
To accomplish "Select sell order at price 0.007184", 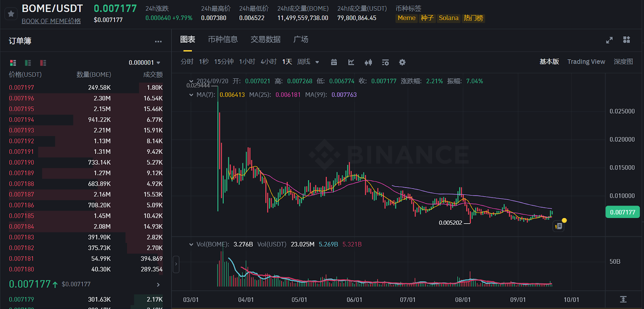I will (x=86, y=226).
